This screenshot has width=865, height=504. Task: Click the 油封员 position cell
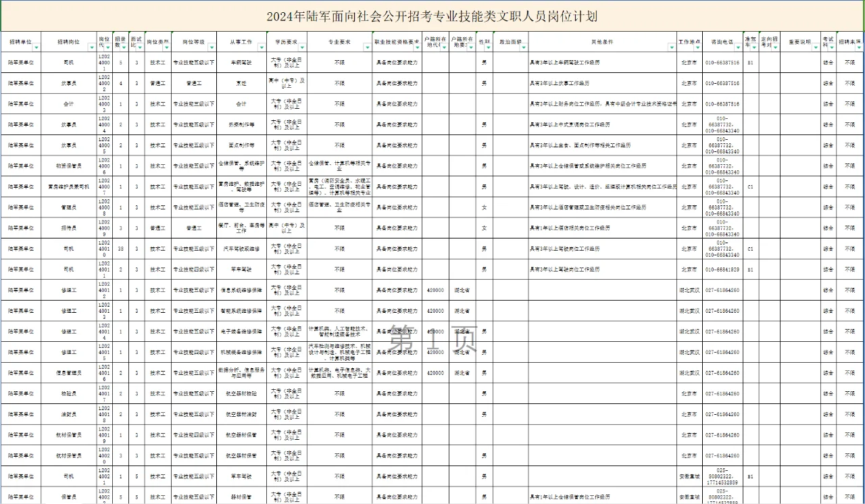tap(69, 414)
